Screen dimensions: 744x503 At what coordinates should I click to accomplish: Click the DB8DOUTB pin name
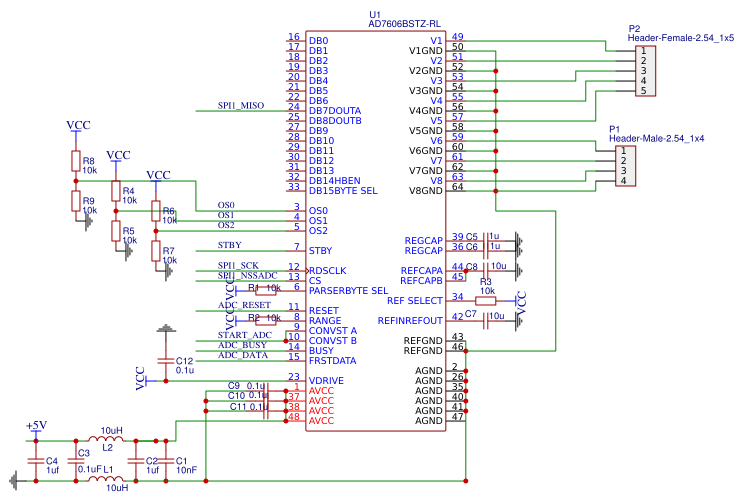(x=335, y=121)
